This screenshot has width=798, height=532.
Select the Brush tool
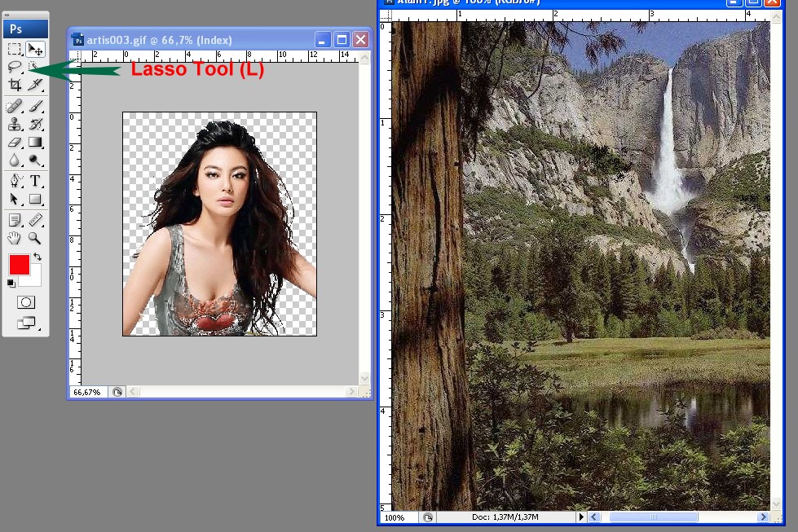click(x=35, y=106)
